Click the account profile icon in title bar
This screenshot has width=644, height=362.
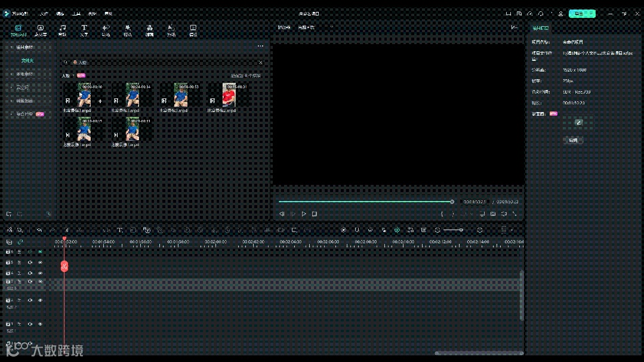[x=560, y=14]
